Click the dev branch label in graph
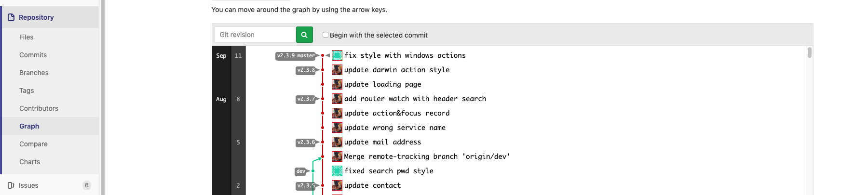 tap(301, 171)
